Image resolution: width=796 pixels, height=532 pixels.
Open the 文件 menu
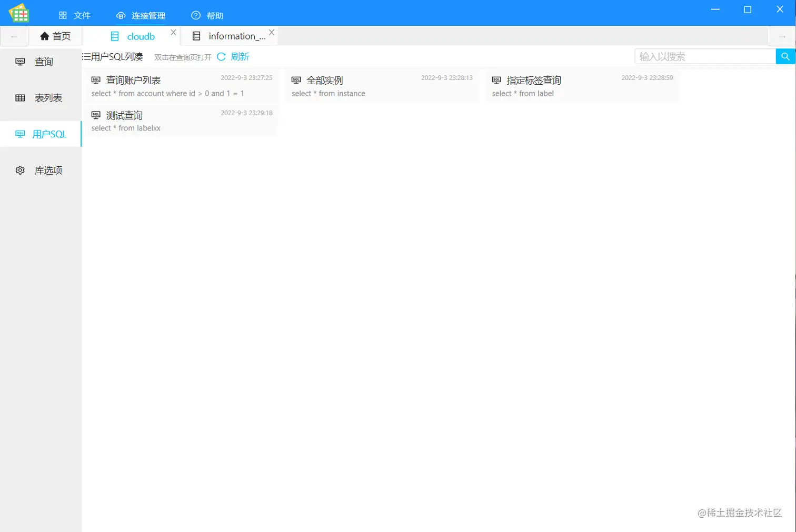point(75,15)
